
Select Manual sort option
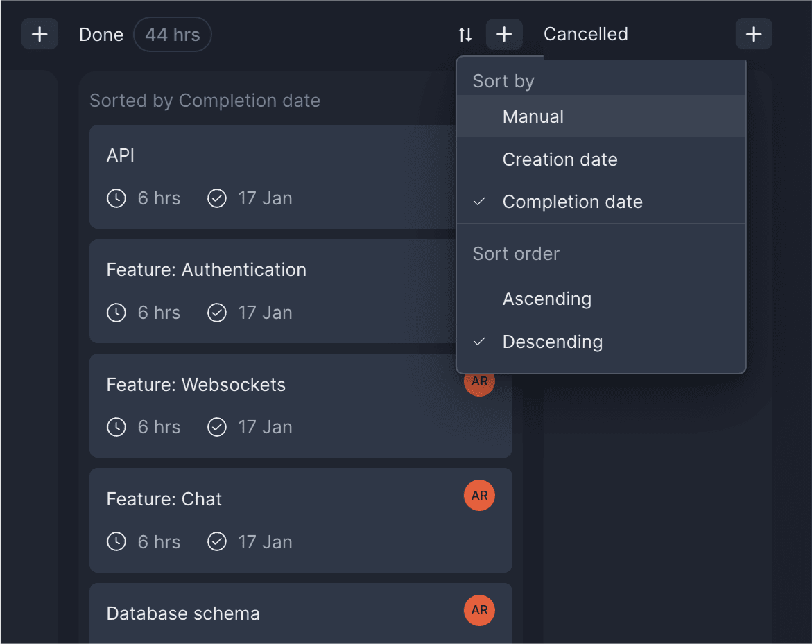(601, 116)
